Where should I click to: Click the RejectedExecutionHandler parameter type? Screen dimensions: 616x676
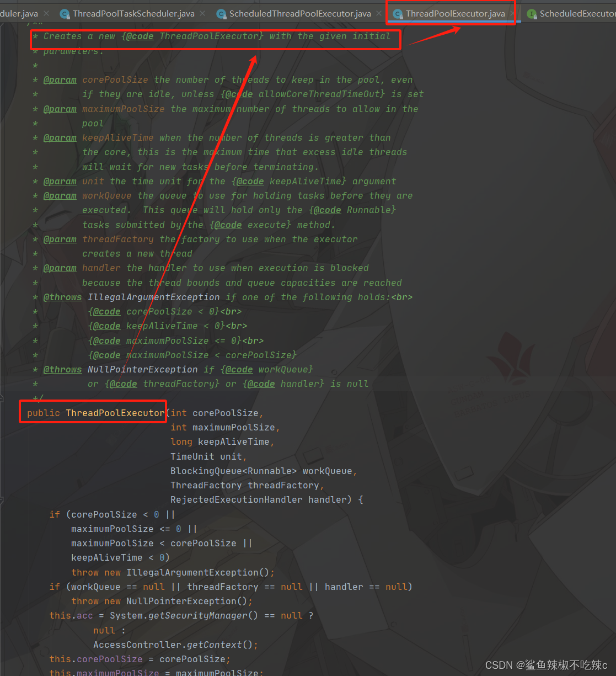(237, 499)
